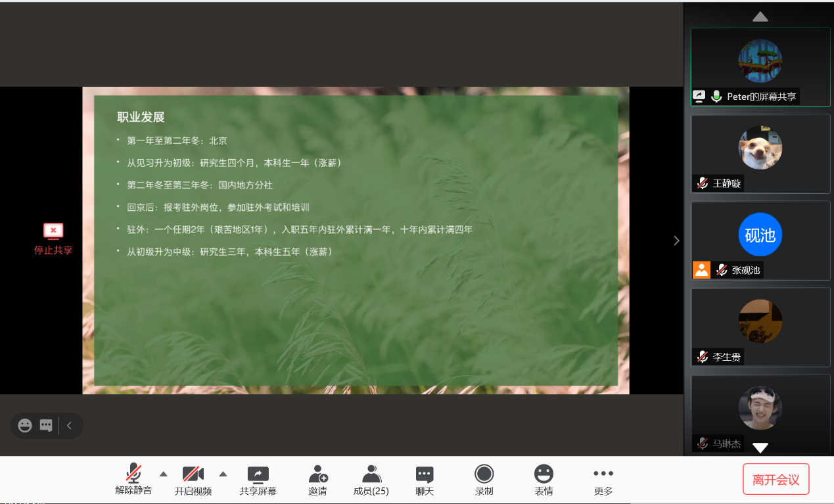Click the chat bubble icon in floating toolbar

(x=46, y=426)
